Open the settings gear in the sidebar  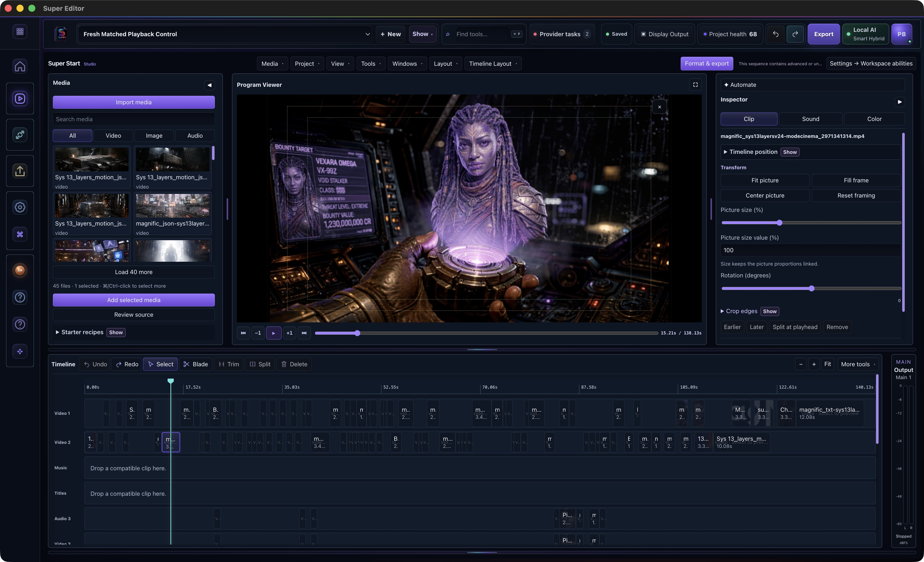coord(20,207)
